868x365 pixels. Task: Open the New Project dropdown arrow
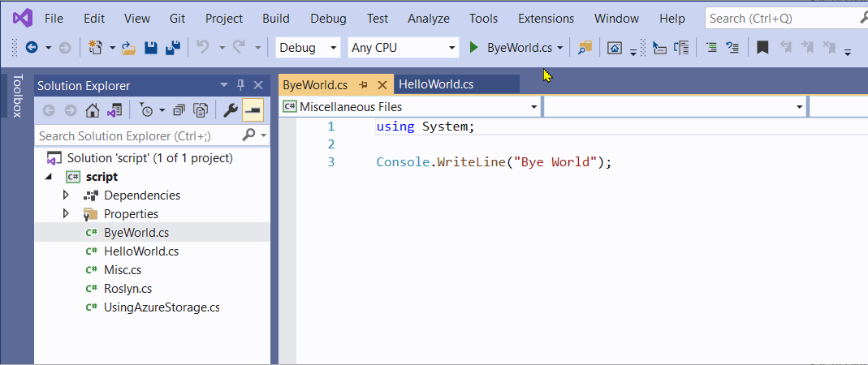[112, 48]
